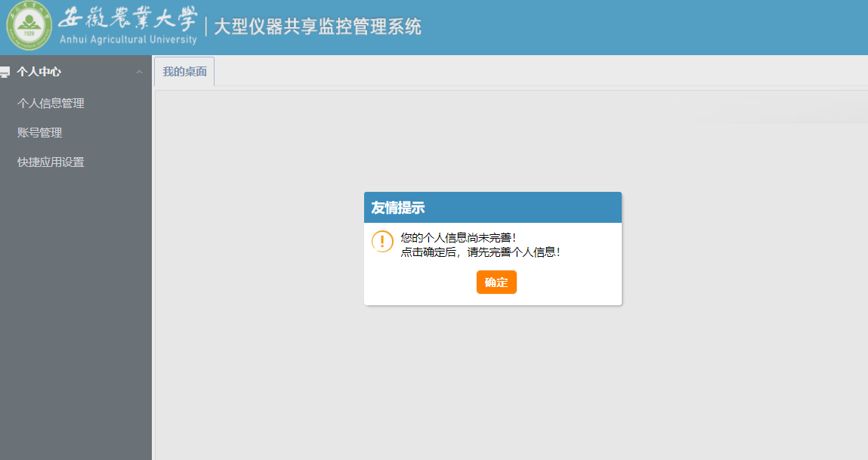Click the 安徽農業大學 calligraphy wordmark
Image resolution: width=868 pixels, height=460 pixels.
[x=126, y=18]
